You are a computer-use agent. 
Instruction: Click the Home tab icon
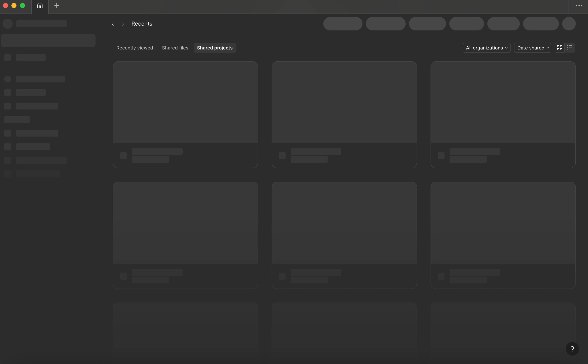pos(40,5)
